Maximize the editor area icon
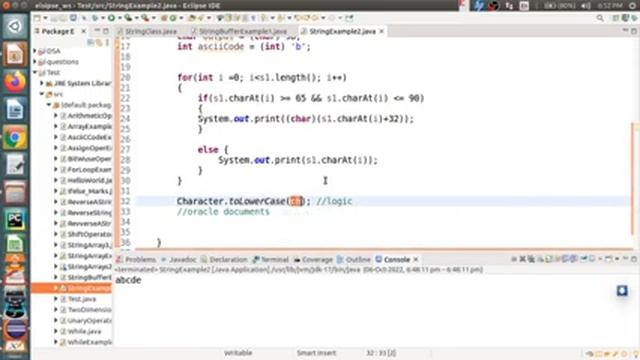This screenshot has width=640, height=360. (633, 31)
